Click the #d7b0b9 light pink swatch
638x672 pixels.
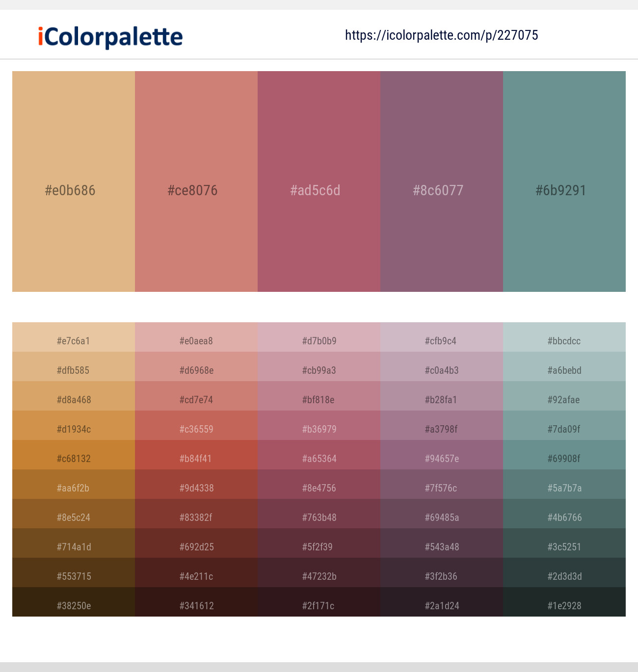(319, 337)
